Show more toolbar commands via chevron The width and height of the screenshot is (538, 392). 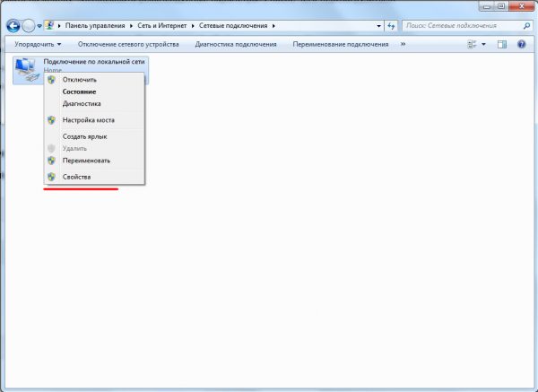click(403, 44)
